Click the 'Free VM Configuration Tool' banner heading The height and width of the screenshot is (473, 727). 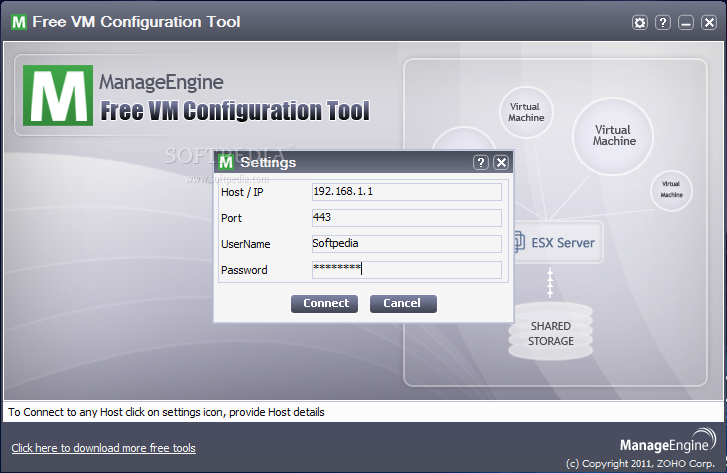click(235, 111)
